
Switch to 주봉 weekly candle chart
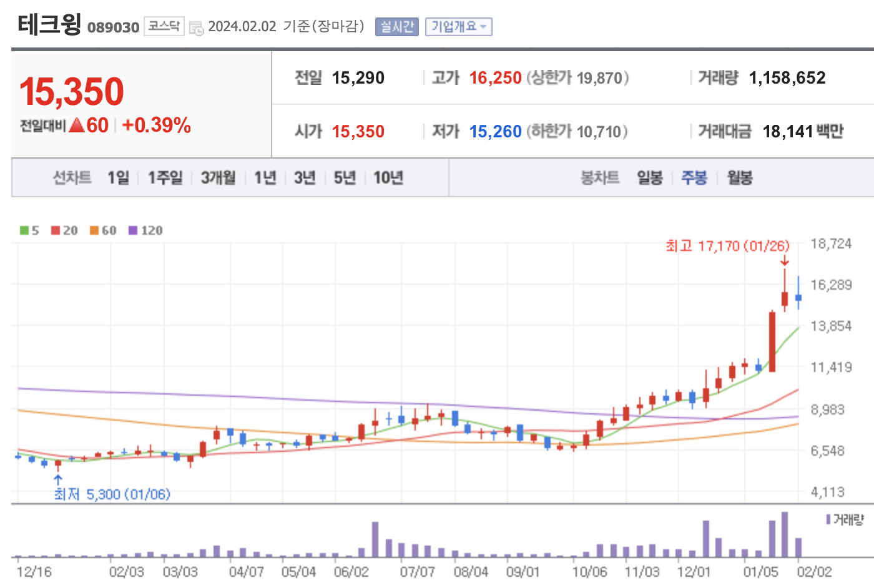[694, 178]
